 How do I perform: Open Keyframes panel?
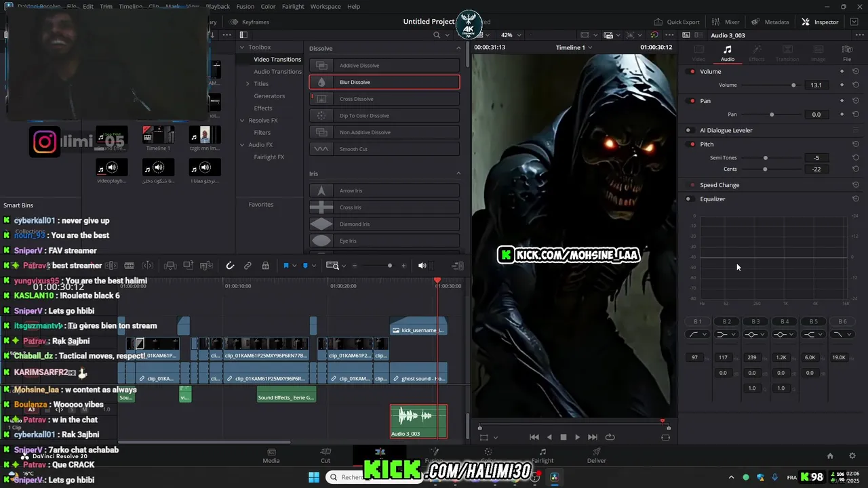pos(249,22)
